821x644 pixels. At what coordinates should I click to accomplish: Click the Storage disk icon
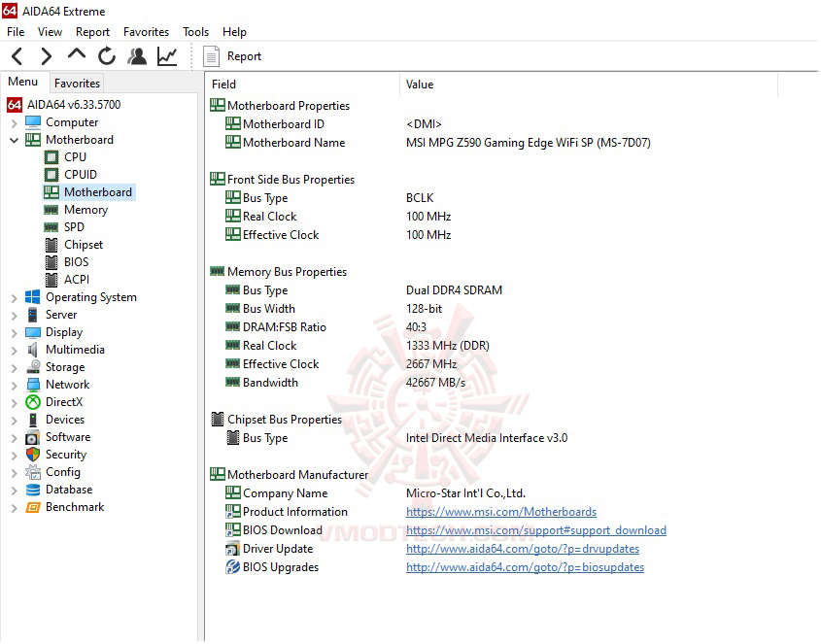click(33, 366)
